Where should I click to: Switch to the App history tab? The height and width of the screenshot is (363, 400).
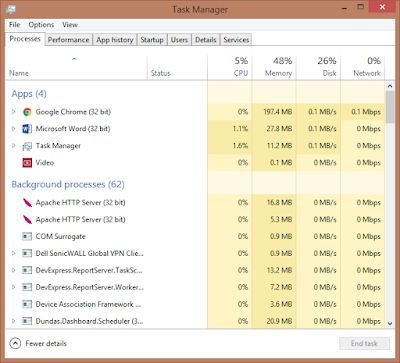pyautogui.click(x=115, y=40)
